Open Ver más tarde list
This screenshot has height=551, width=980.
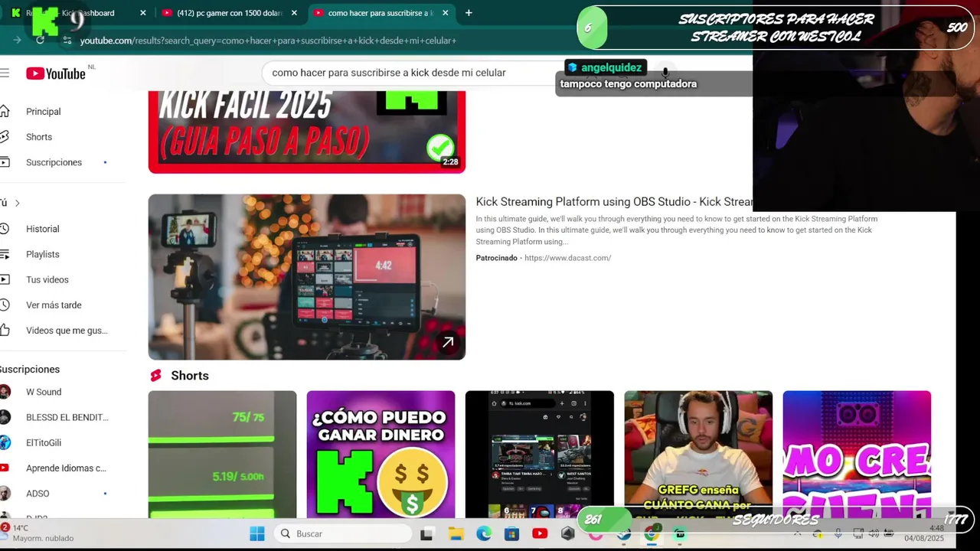[x=54, y=305]
